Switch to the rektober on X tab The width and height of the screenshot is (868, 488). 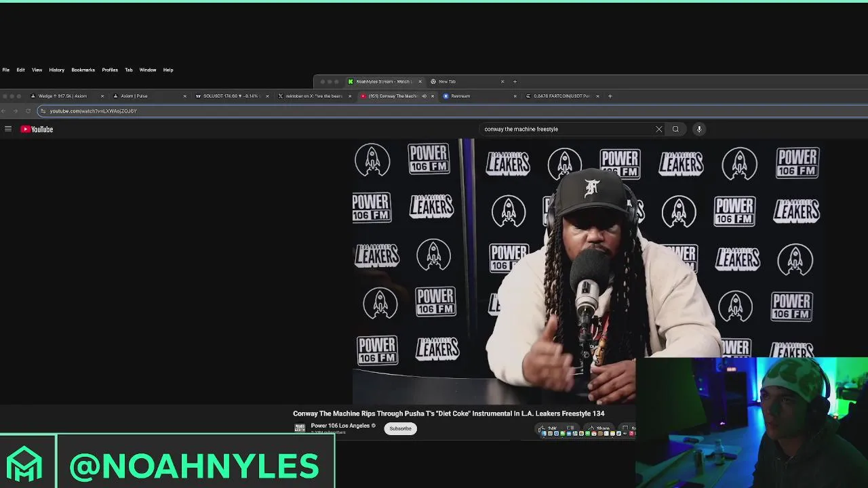[313, 96]
